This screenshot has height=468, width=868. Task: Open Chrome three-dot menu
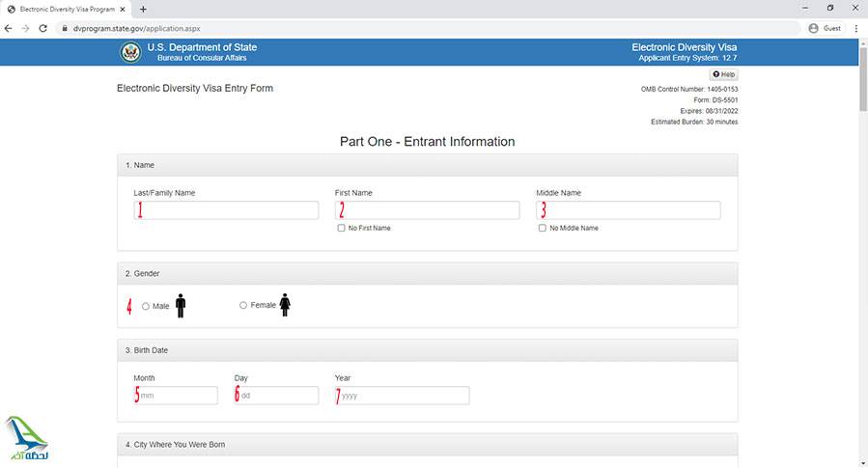(856, 28)
